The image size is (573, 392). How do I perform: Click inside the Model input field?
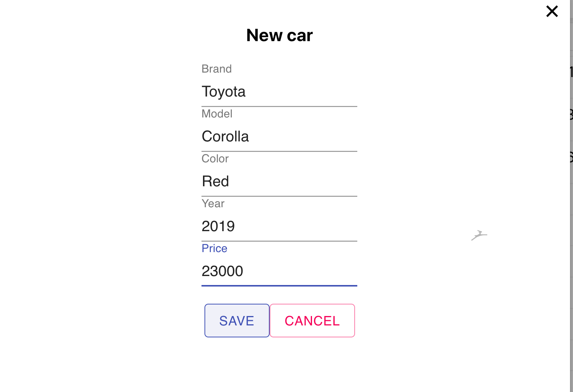(x=279, y=137)
